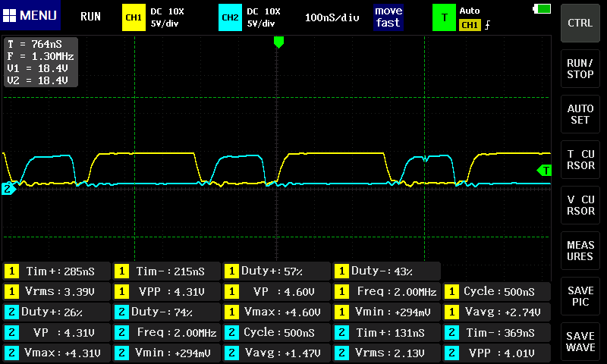Select the CH2 Cycle 500nS measurement
This screenshot has height=364, width=607.
tap(276, 332)
